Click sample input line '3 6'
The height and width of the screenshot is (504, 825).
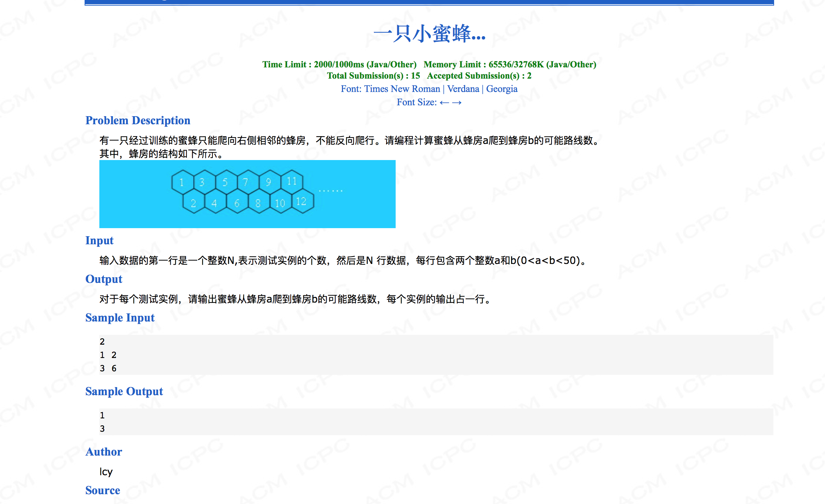click(x=108, y=368)
